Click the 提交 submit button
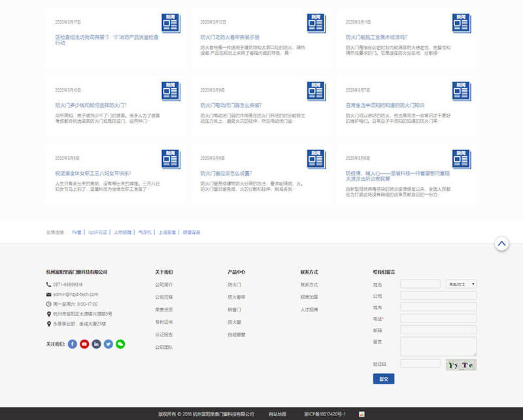The width and height of the screenshot is (523, 420). click(x=384, y=379)
